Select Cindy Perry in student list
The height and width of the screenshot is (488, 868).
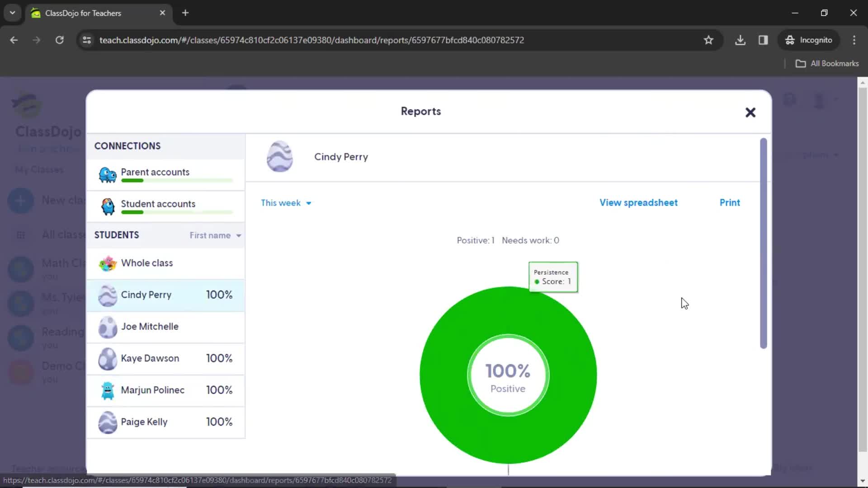pyautogui.click(x=166, y=295)
